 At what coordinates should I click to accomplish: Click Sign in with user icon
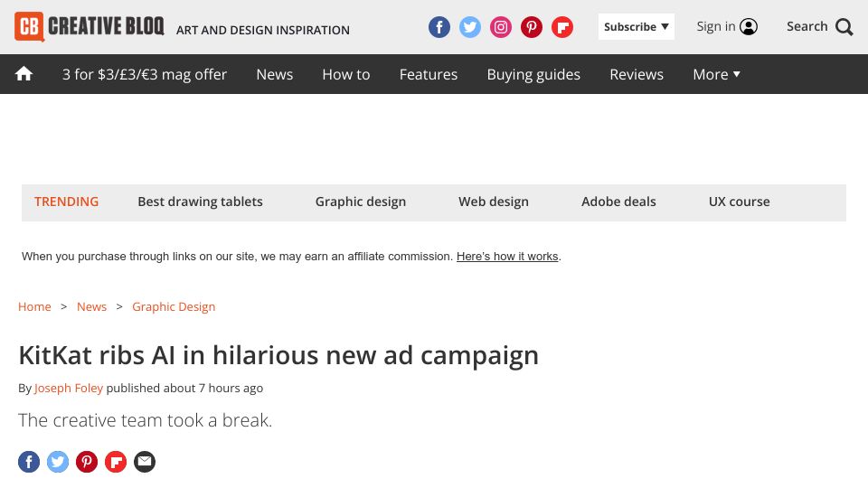(727, 26)
